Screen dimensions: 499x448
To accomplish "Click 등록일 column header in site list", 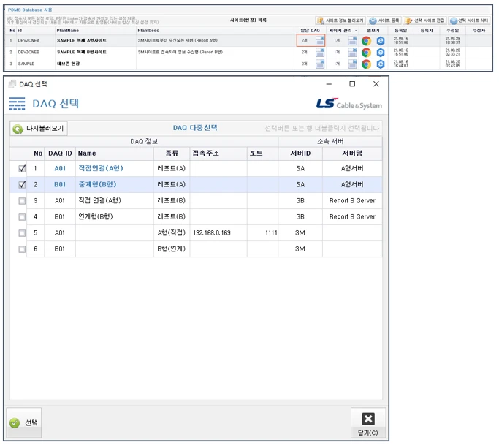I will click(x=400, y=31).
